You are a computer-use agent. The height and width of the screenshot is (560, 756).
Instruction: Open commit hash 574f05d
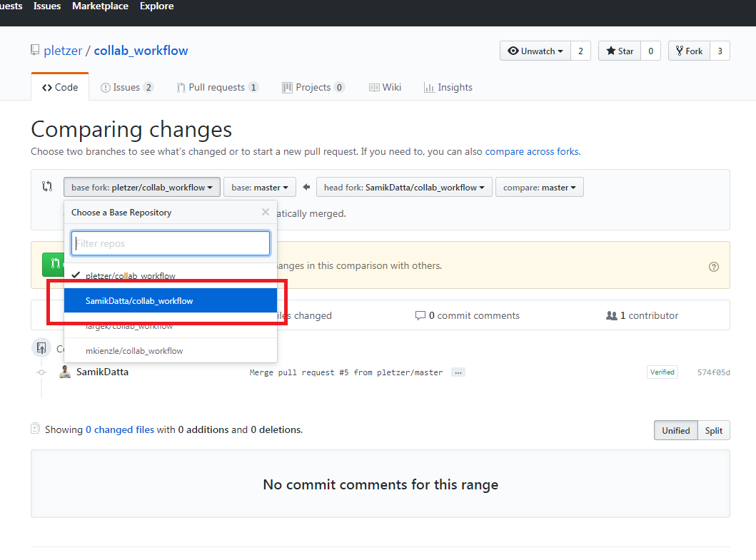pyautogui.click(x=714, y=372)
